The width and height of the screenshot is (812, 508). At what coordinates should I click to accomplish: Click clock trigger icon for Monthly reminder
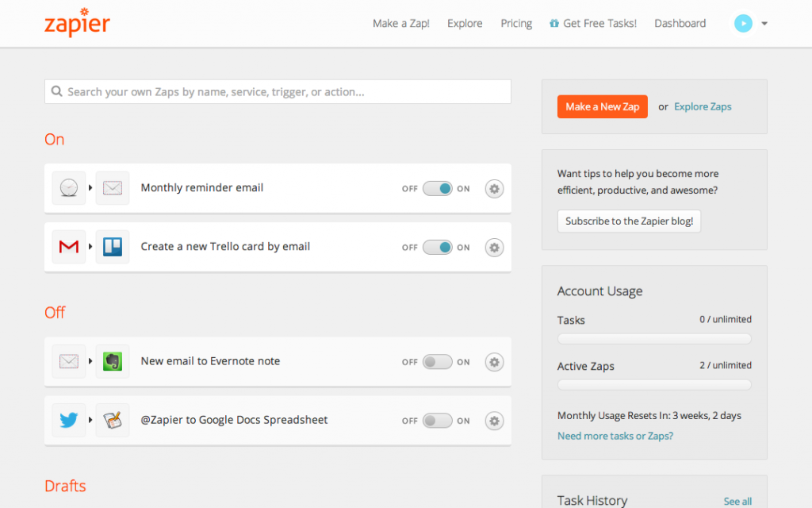tap(69, 187)
